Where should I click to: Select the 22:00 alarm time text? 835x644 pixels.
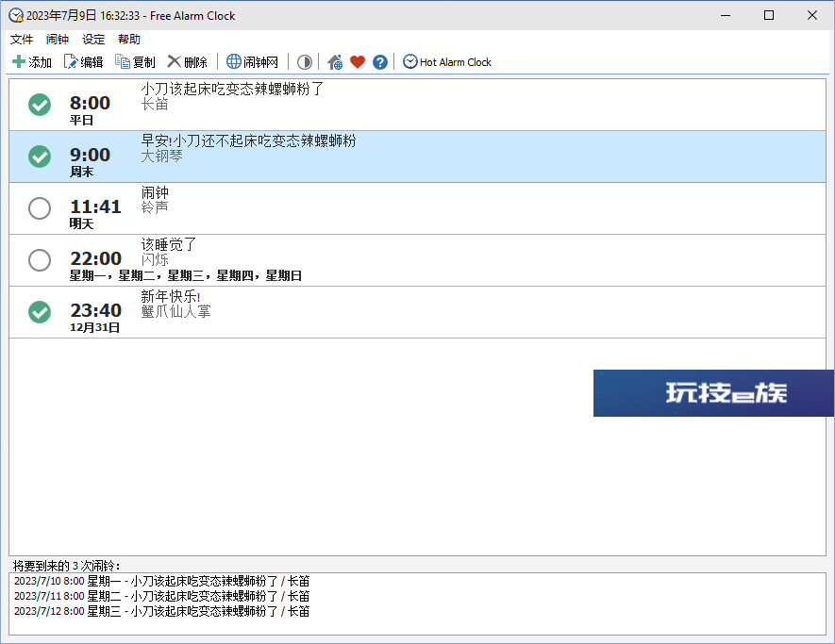96,258
